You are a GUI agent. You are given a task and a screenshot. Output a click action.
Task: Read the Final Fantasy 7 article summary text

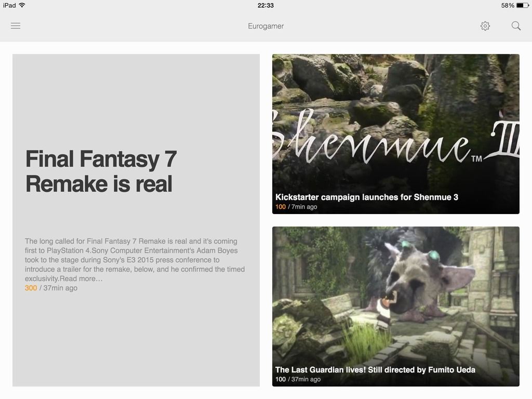(135, 260)
